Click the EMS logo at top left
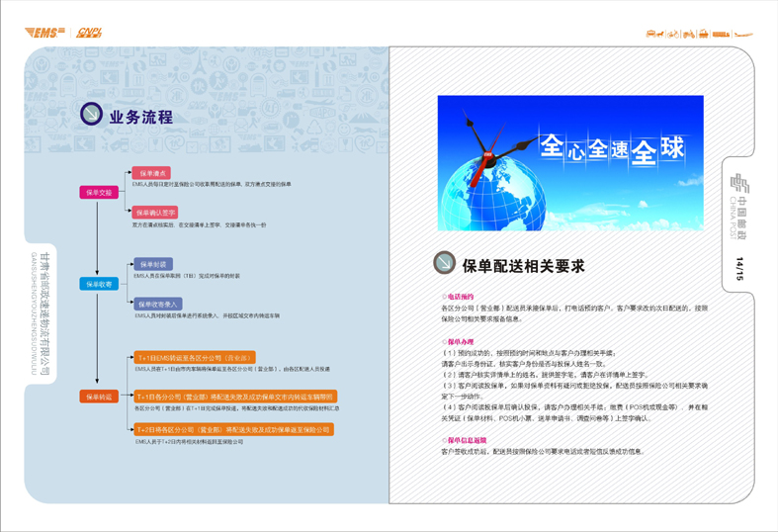The image size is (778, 532). [x=44, y=33]
